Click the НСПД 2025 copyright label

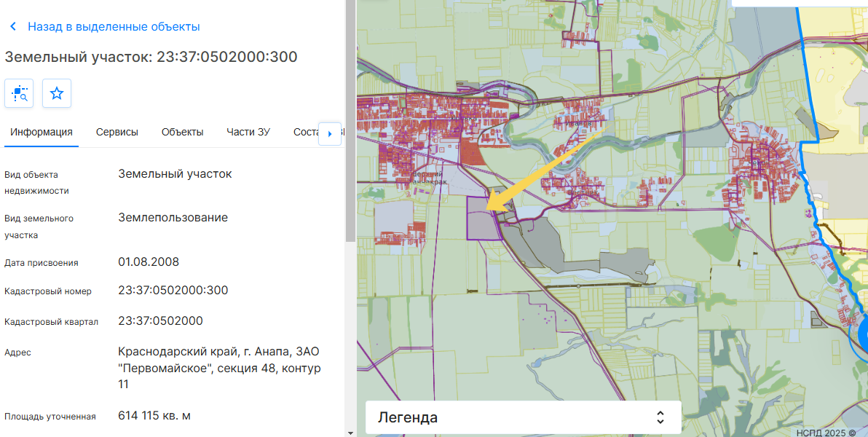[826, 433]
